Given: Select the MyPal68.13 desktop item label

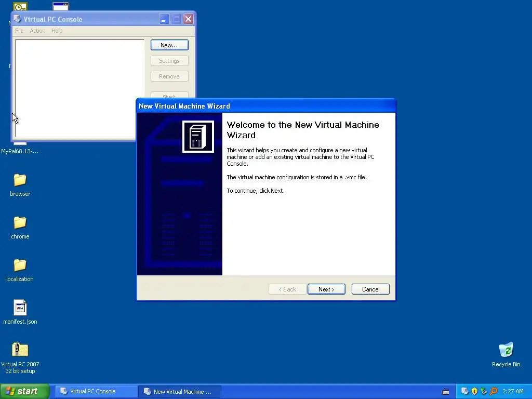Looking at the screenshot, I should 20,151.
